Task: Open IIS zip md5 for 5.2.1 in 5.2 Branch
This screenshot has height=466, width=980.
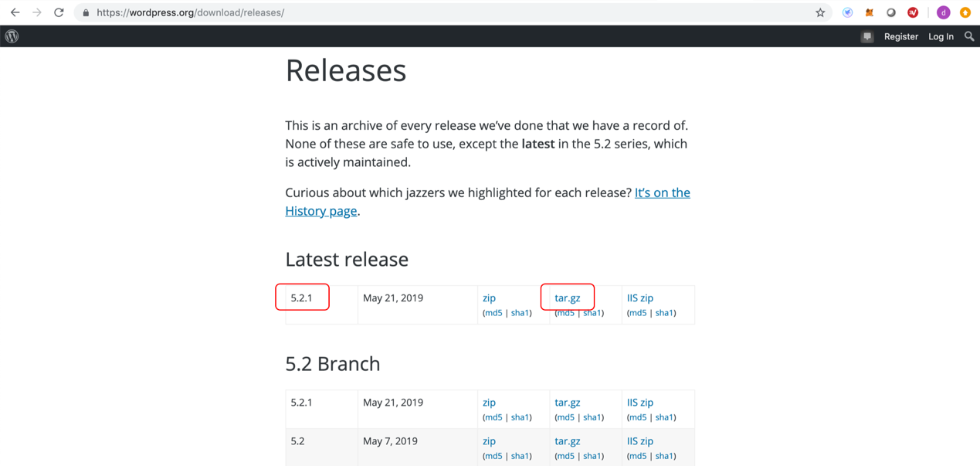Action: click(638, 417)
